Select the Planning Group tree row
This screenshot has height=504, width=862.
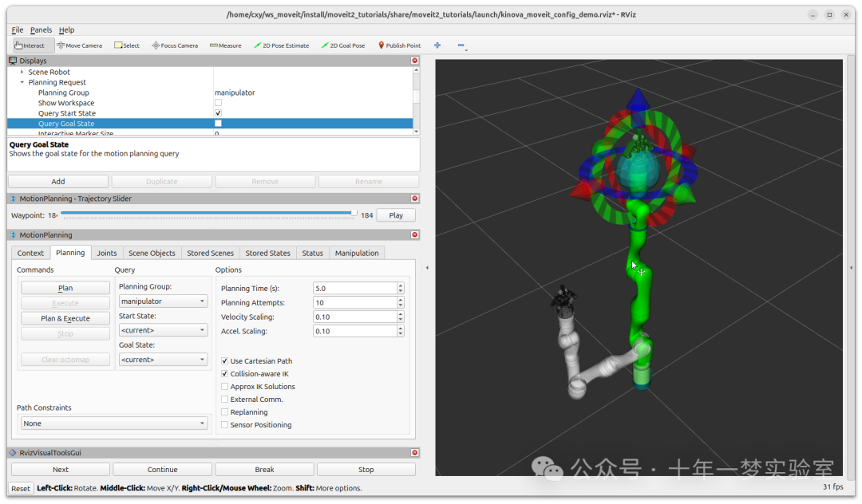(x=211, y=93)
